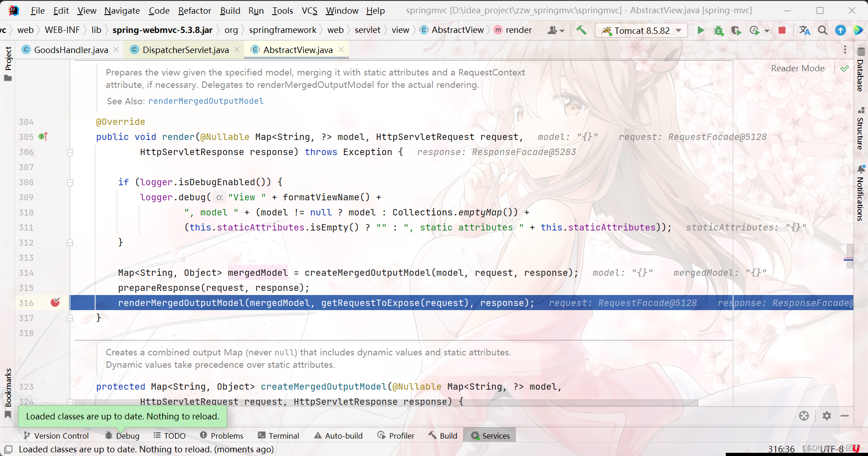Open the TODO tool window

169,436
